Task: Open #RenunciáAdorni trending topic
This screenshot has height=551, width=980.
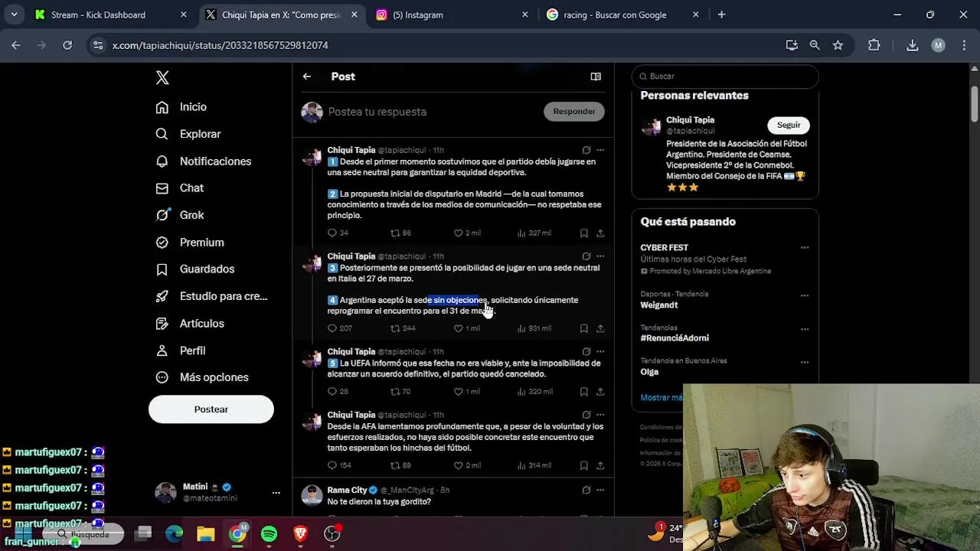Action: pos(675,338)
